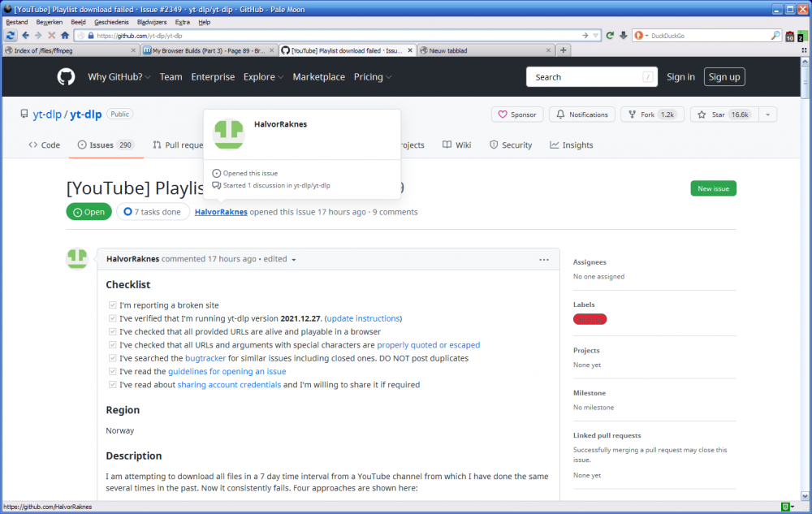Open HalvorRaknes' profile link
812x514 pixels.
click(219, 212)
